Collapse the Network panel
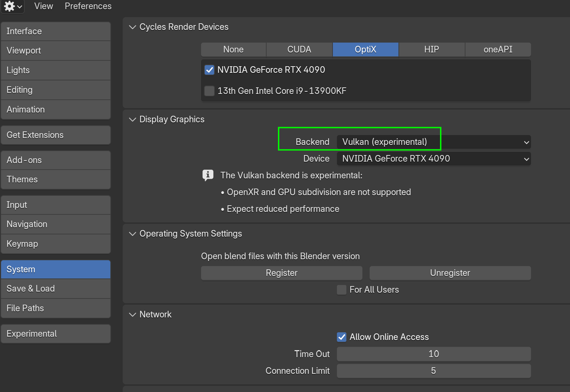The image size is (570, 392). (132, 315)
